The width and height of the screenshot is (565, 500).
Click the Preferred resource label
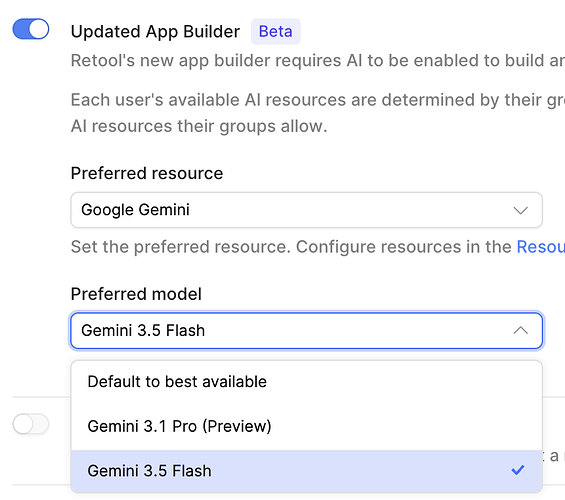(x=147, y=173)
